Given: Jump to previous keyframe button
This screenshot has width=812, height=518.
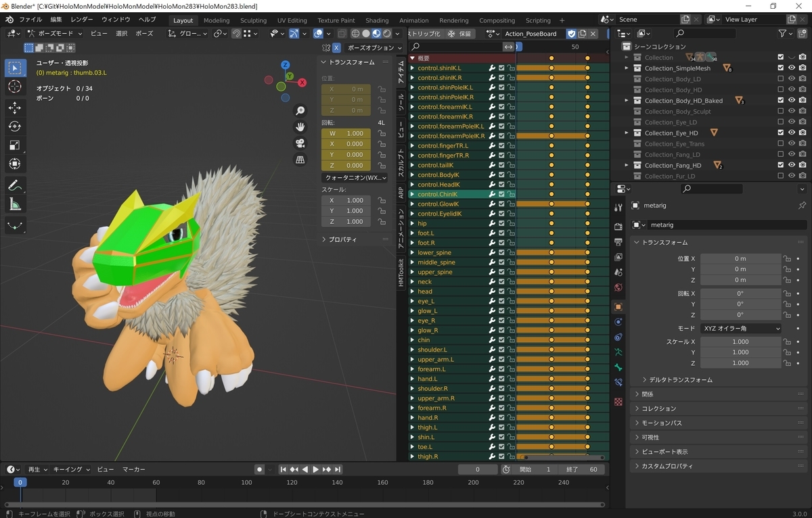Looking at the screenshot, I should coord(294,469).
